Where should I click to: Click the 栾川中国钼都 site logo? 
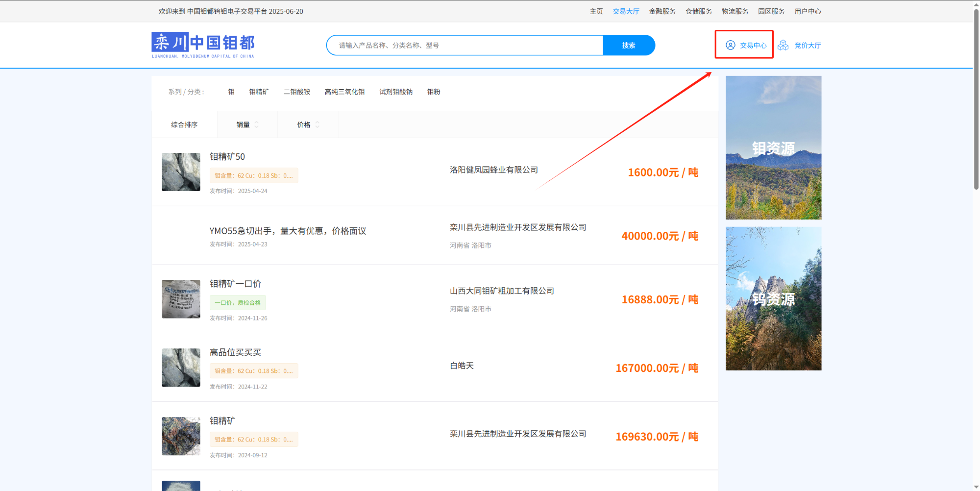[203, 45]
